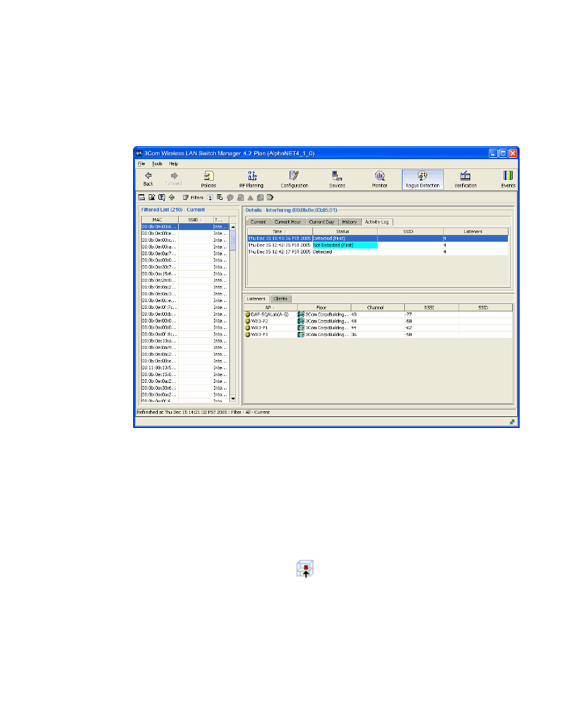Viewport: 588px width, 706px height.
Task: Open the Tools menu
Action: point(157,164)
